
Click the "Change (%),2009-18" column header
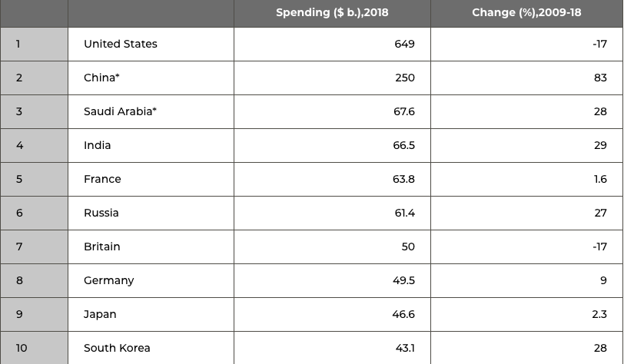click(x=526, y=13)
